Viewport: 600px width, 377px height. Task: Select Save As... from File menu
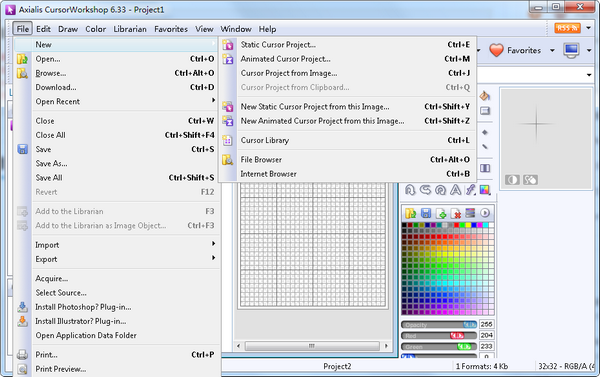click(x=51, y=163)
